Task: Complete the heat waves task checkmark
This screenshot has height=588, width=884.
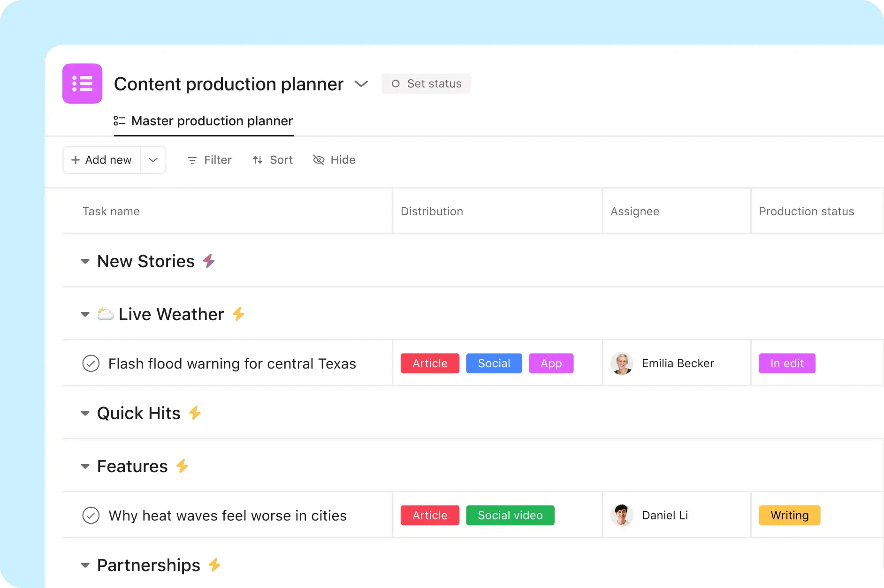Action: coord(91,515)
